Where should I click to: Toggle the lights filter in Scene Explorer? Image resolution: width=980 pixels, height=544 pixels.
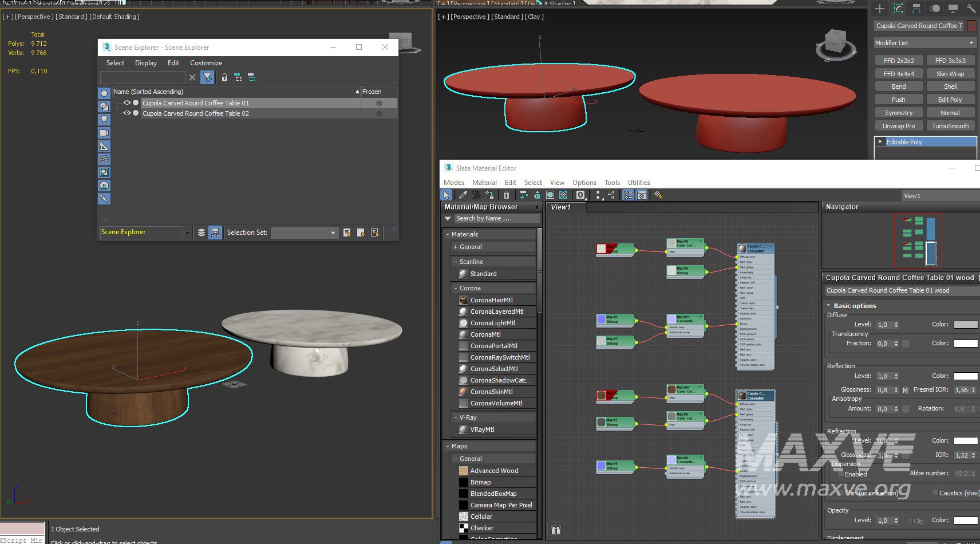pyautogui.click(x=104, y=120)
